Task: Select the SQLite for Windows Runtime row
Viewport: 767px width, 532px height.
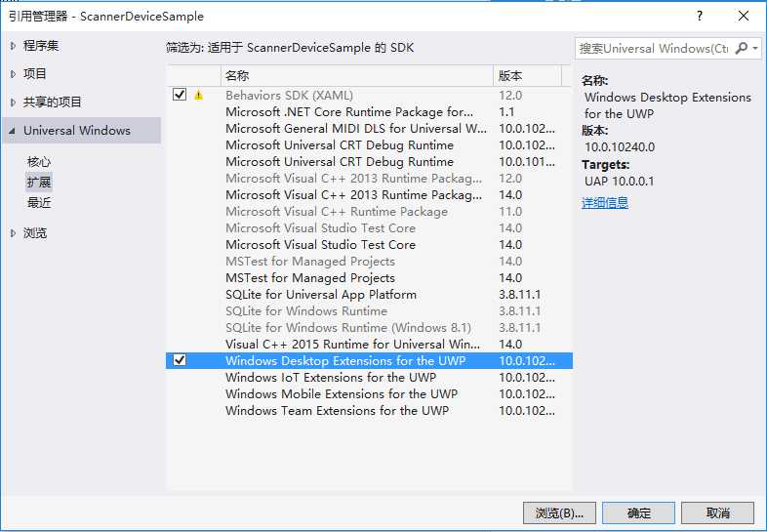Action: click(x=369, y=311)
